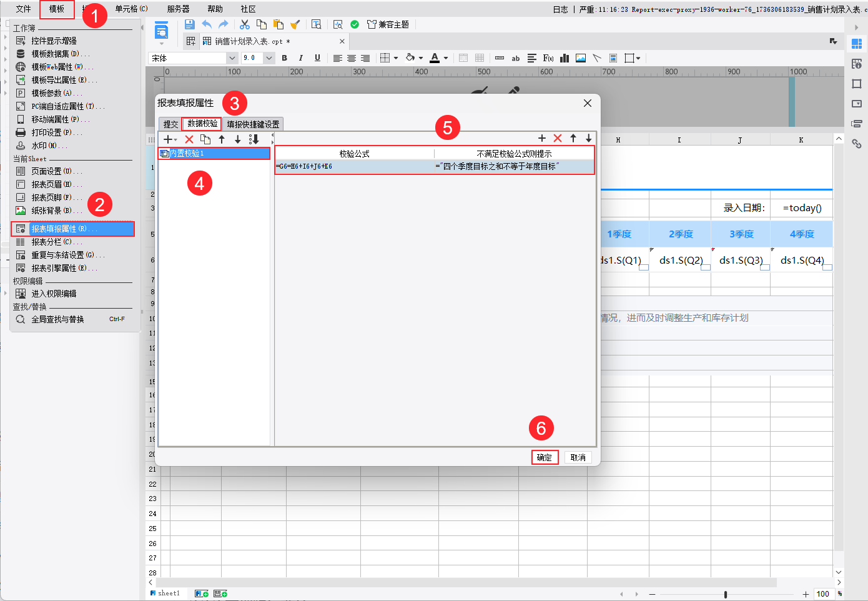Align cell text to the left
Viewport: 868px width, 601px height.
click(337, 58)
